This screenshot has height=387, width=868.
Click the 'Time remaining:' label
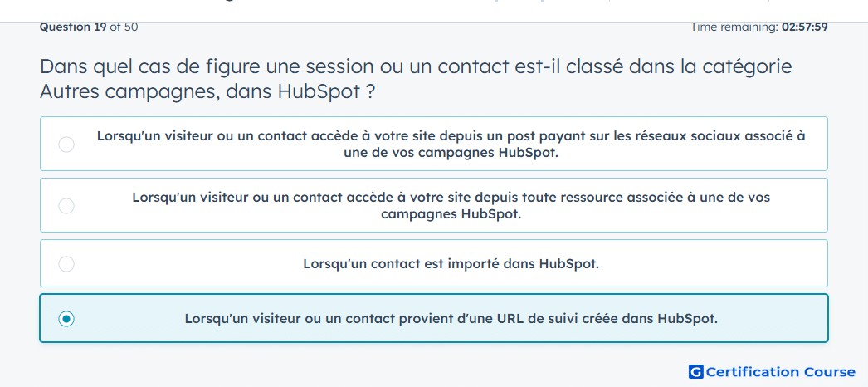pyautogui.click(x=734, y=27)
